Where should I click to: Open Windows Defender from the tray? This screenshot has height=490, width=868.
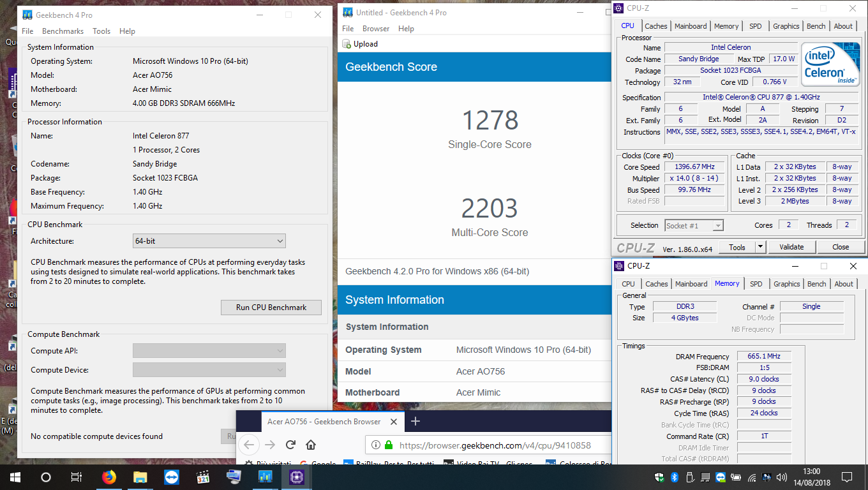[x=659, y=477]
